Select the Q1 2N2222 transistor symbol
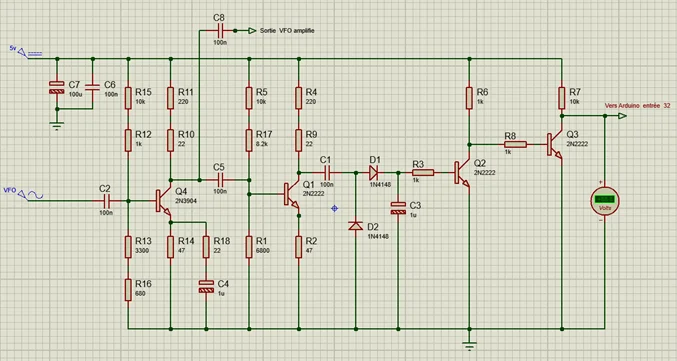Image resolution: width=677 pixels, height=361 pixels. point(291,195)
